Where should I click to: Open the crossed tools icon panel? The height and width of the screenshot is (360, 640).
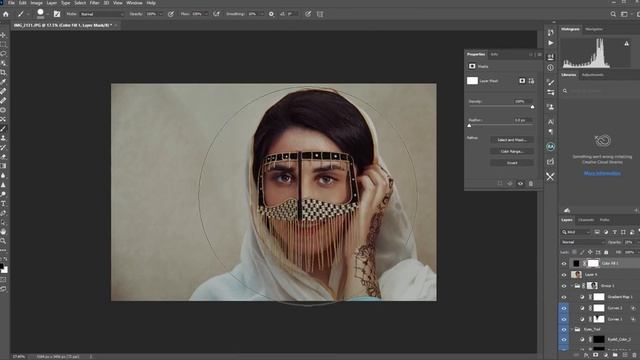point(551,177)
